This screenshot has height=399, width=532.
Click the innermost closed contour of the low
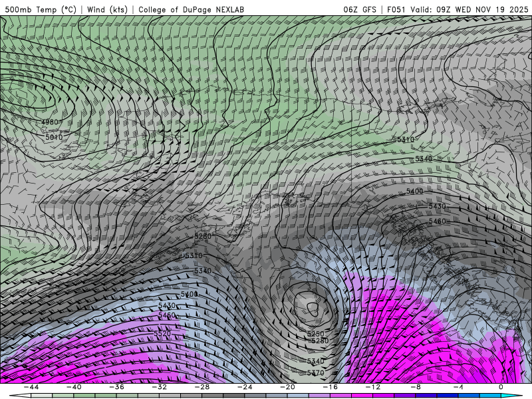tap(313, 309)
